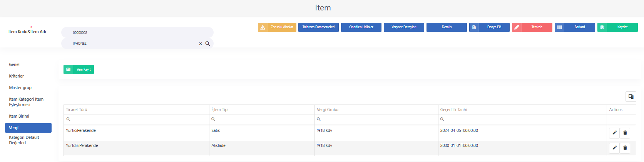The image size is (644, 162).
Task: Go to Kategori Default Değerleri section
Action: (x=24, y=140)
